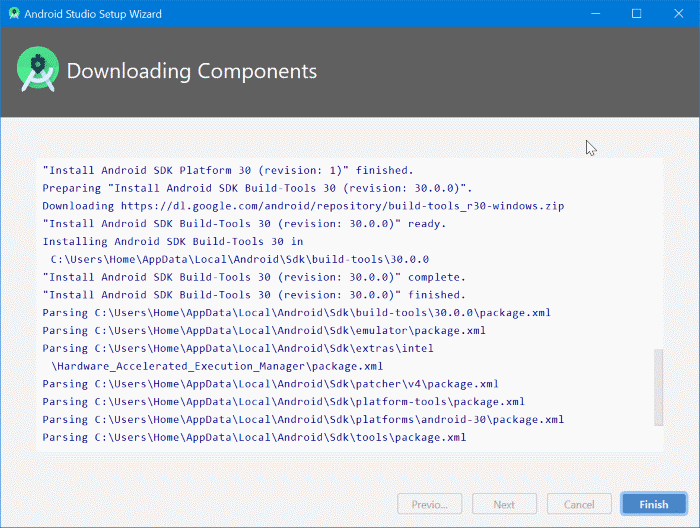Click the Build-Tools 30 'finished.' line

(x=254, y=295)
